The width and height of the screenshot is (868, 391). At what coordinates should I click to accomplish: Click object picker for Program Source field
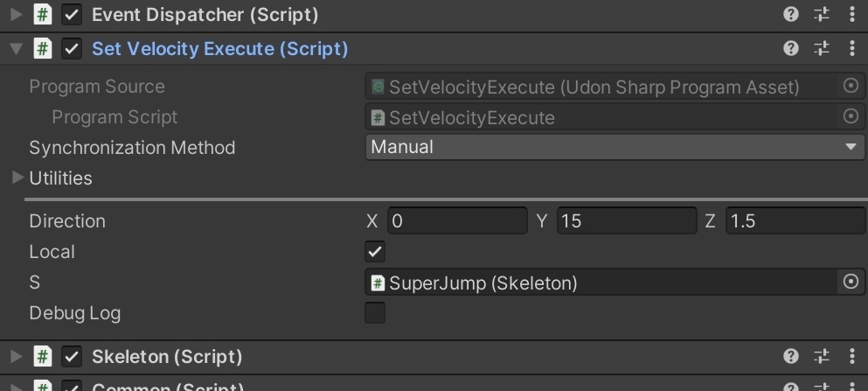click(851, 86)
